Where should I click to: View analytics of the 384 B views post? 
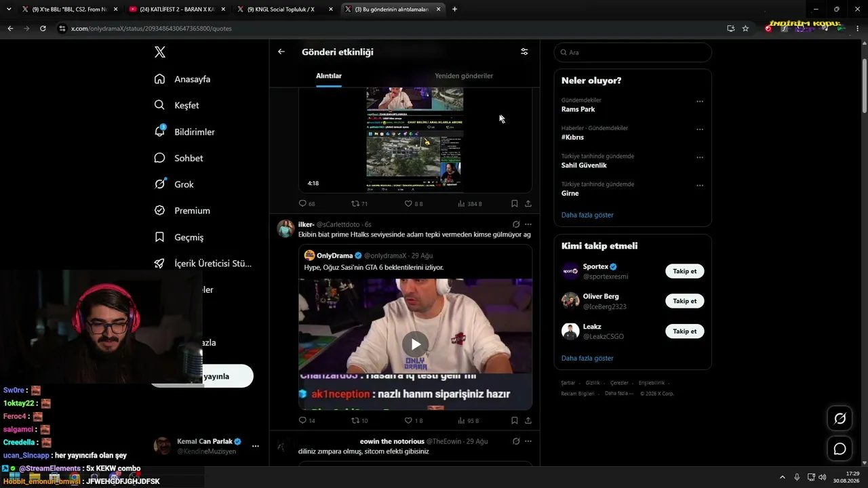(x=469, y=203)
